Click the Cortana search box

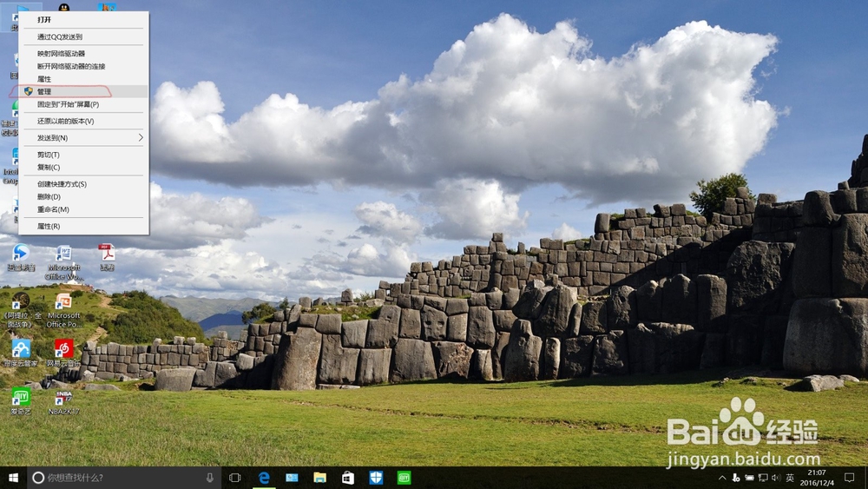click(x=124, y=478)
